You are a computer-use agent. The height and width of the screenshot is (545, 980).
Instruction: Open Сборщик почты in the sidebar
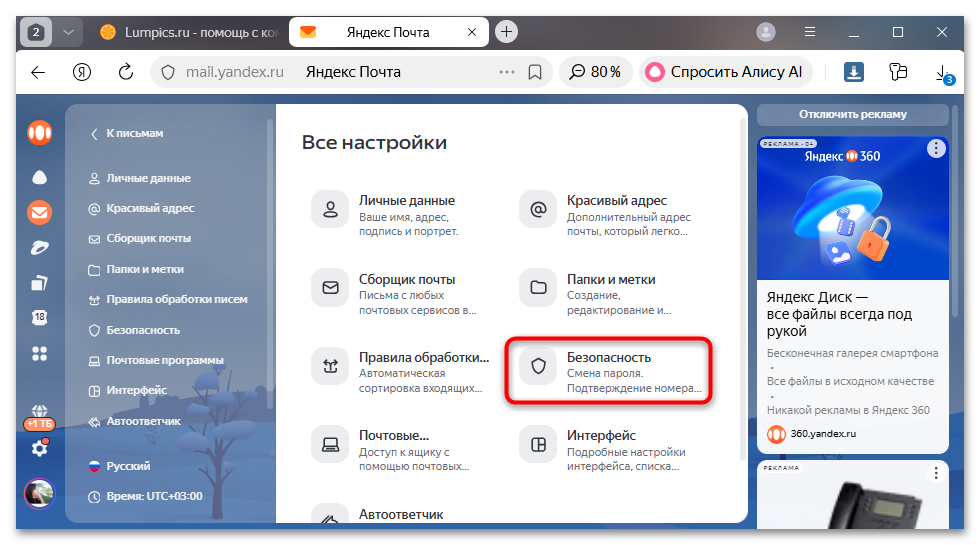tap(139, 239)
